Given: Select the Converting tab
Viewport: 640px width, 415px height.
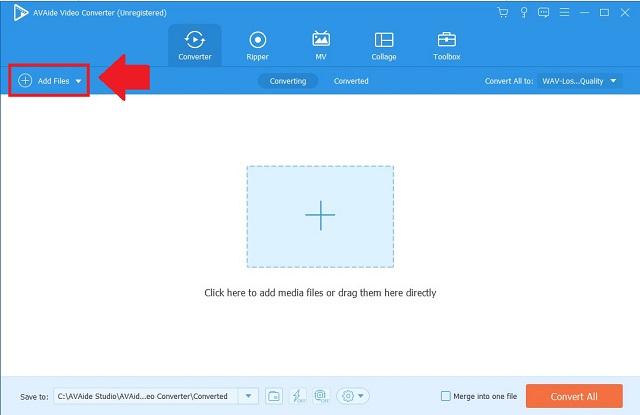Looking at the screenshot, I should tap(288, 81).
